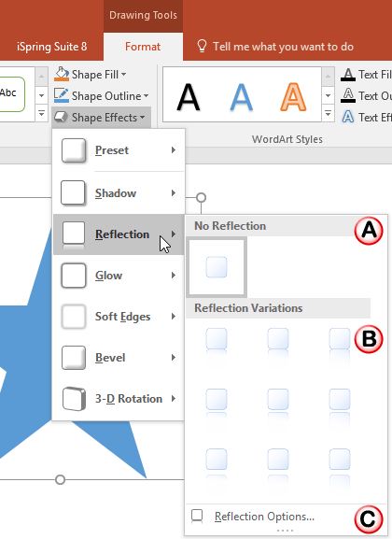The width and height of the screenshot is (392, 539).
Task: Click the 3-D Rotation cube icon
Action: pyautogui.click(x=74, y=399)
